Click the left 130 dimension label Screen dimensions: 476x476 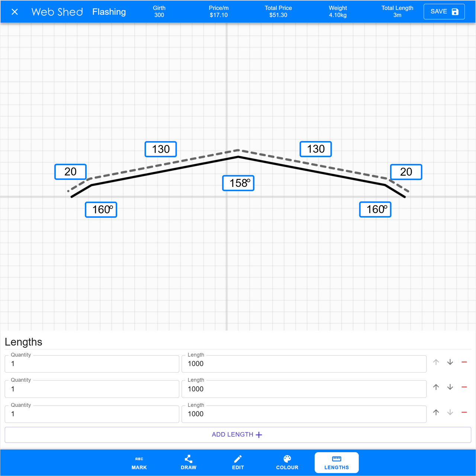[x=161, y=149]
